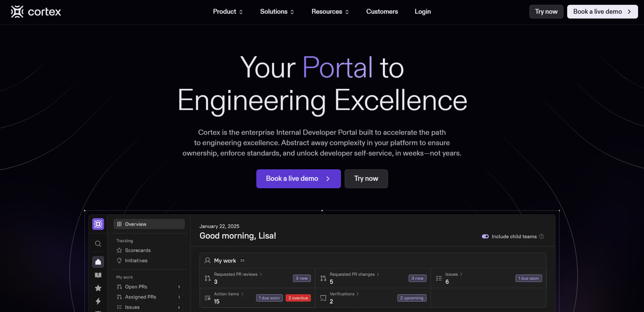Expand the Product dropdown menu

click(227, 12)
